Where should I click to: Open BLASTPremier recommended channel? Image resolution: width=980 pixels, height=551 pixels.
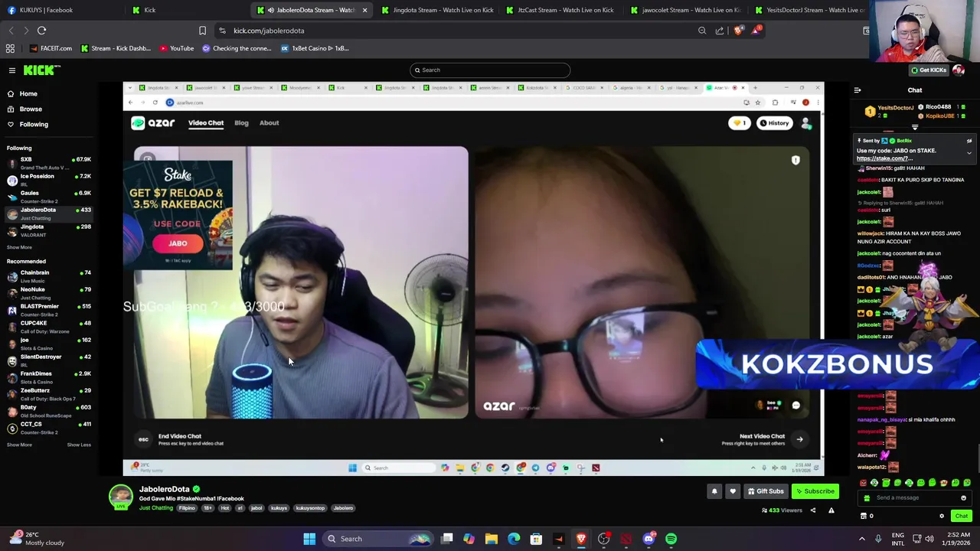[x=49, y=310]
